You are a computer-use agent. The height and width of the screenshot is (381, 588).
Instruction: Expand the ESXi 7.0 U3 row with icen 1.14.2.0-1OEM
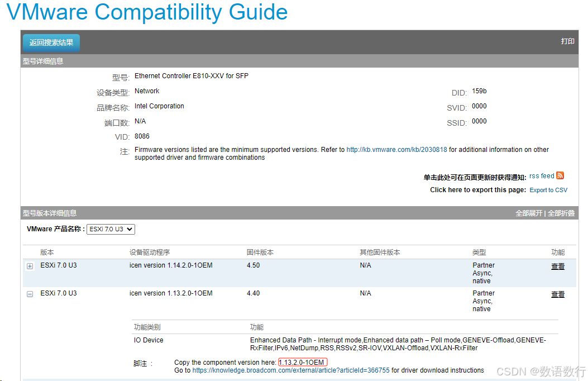click(30, 266)
